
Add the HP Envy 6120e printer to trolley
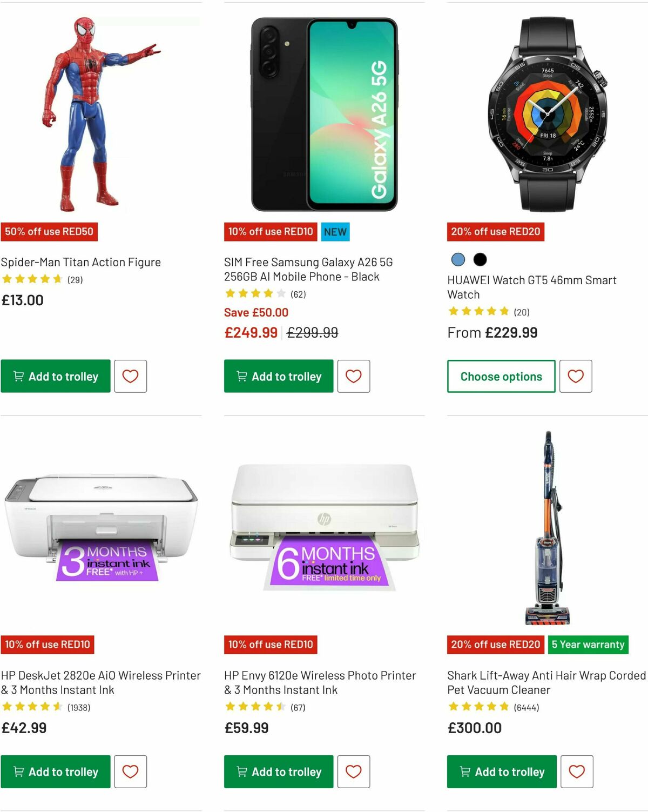click(x=278, y=771)
